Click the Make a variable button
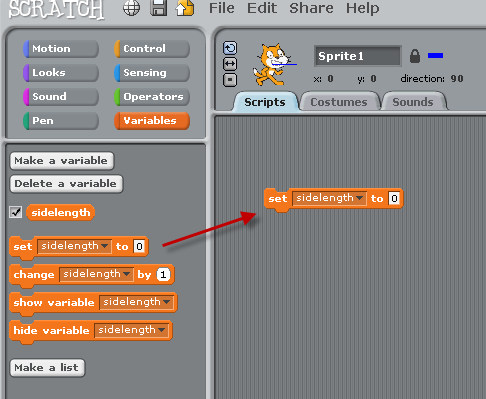This screenshot has width=486, height=399. point(62,161)
